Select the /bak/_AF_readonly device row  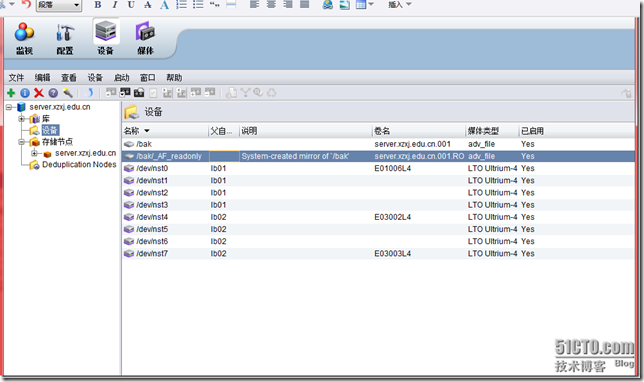click(x=378, y=156)
